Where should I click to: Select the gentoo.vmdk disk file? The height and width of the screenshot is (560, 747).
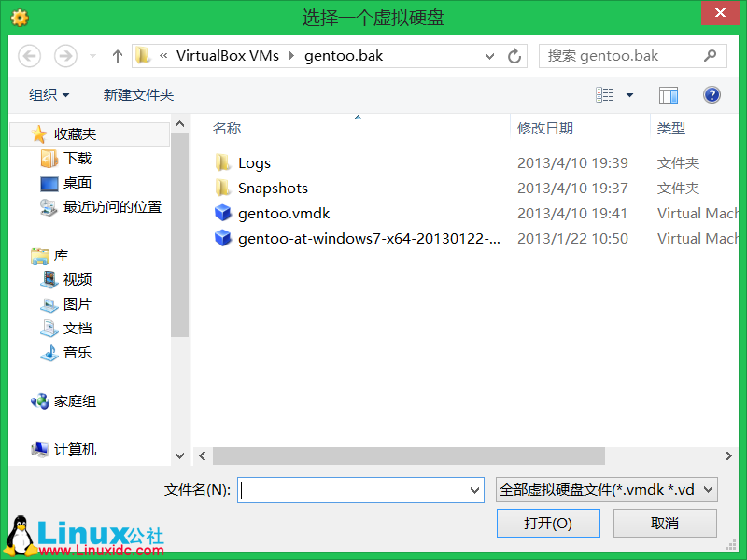pos(284,213)
